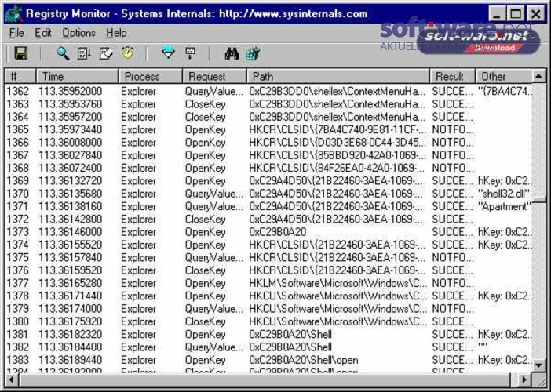Viewport: 551px width, 392px height.
Task: Click the Path column header
Action: (x=338, y=76)
